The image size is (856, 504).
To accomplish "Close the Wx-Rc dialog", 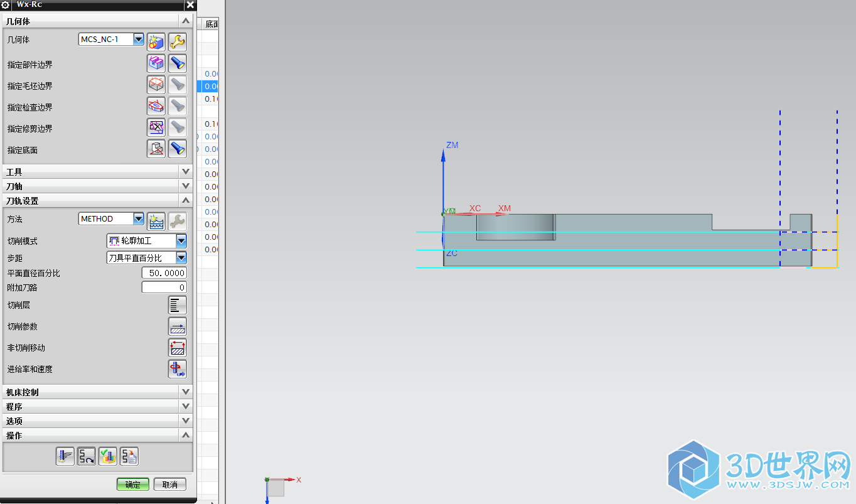I will coord(190,5).
